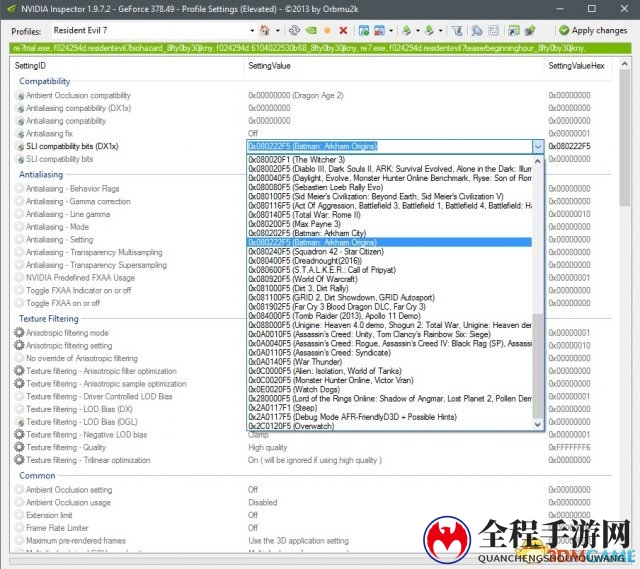The width and height of the screenshot is (640, 569).
Task: Select the 0x080020F1 (The Witcher 3) option
Action: coord(389,160)
